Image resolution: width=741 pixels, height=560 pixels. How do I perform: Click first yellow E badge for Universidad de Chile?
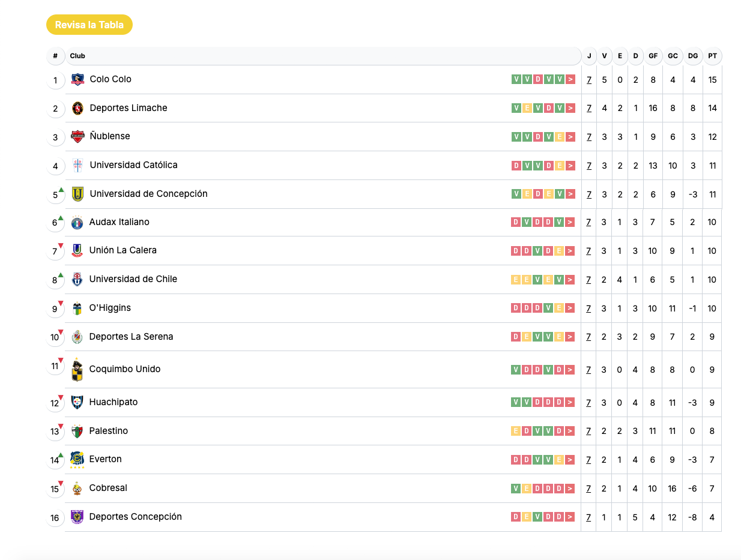tap(516, 280)
